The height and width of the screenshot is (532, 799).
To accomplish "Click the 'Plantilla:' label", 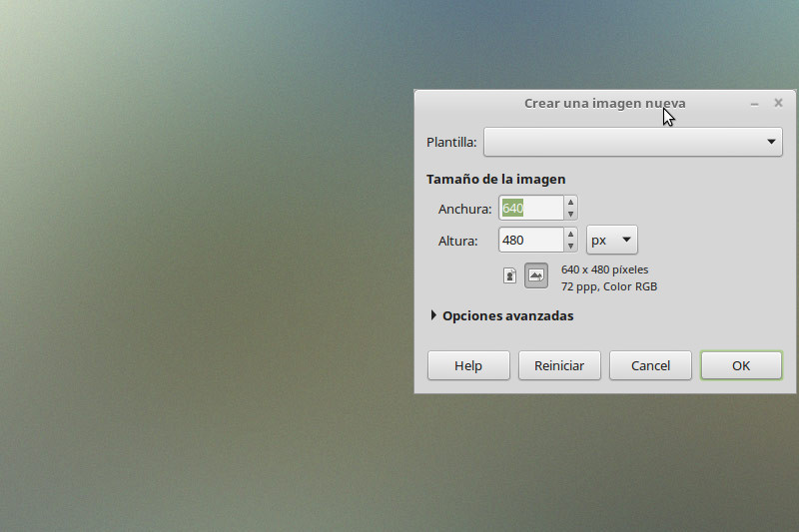I will click(x=451, y=142).
